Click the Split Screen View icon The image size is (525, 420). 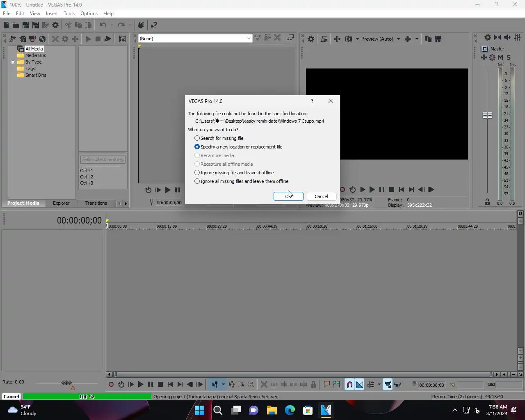[349, 39]
